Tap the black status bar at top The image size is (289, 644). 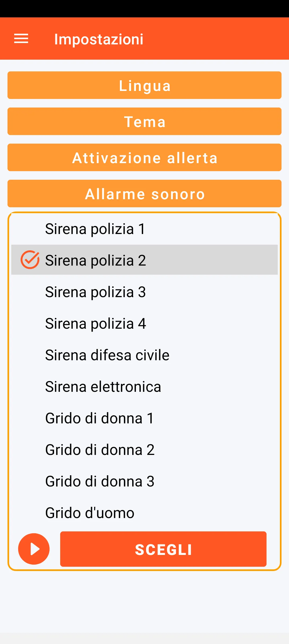(144, 9)
